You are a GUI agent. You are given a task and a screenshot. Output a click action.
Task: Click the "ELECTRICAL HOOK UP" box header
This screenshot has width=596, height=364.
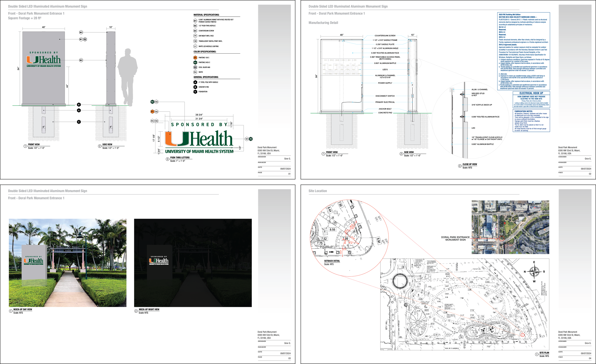[531, 93]
